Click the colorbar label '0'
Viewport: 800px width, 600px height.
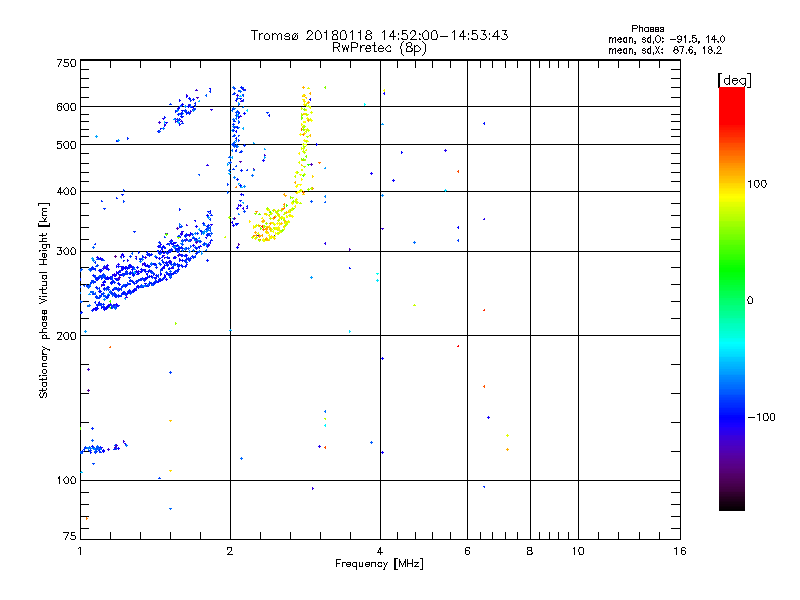coord(750,301)
